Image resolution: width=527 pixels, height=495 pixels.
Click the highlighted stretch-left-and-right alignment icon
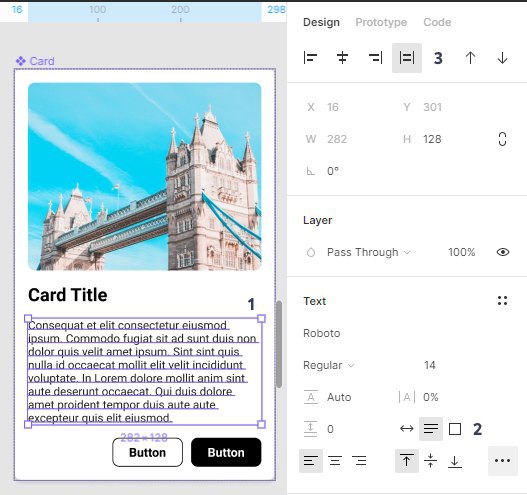point(407,58)
